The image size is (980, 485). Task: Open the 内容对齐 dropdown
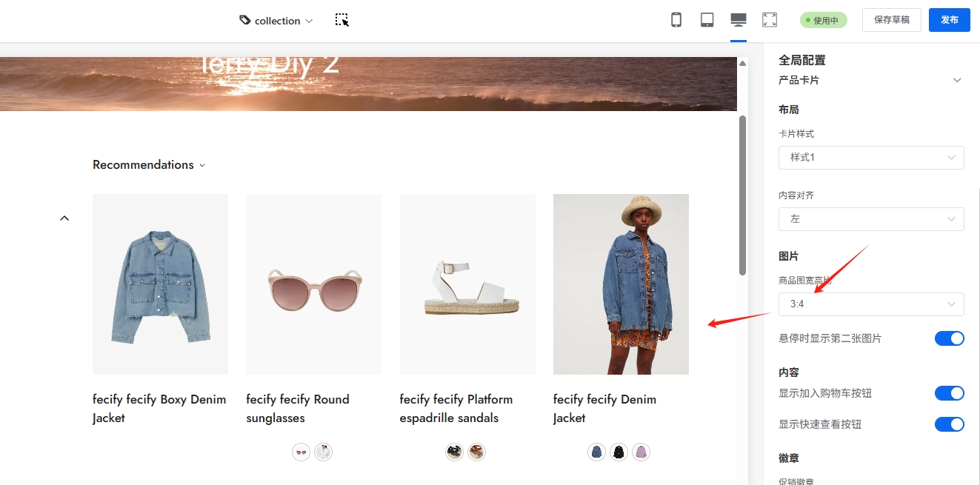tap(870, 219)
